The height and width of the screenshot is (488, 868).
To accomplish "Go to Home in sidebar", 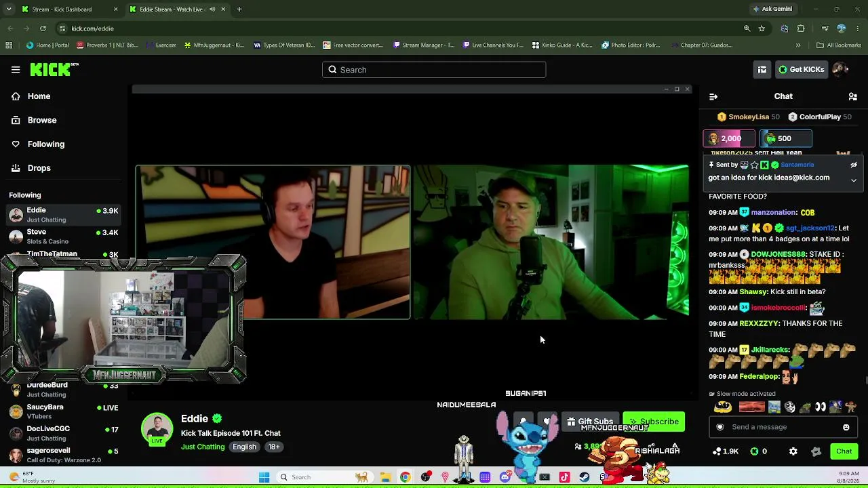I will [39, 96].
